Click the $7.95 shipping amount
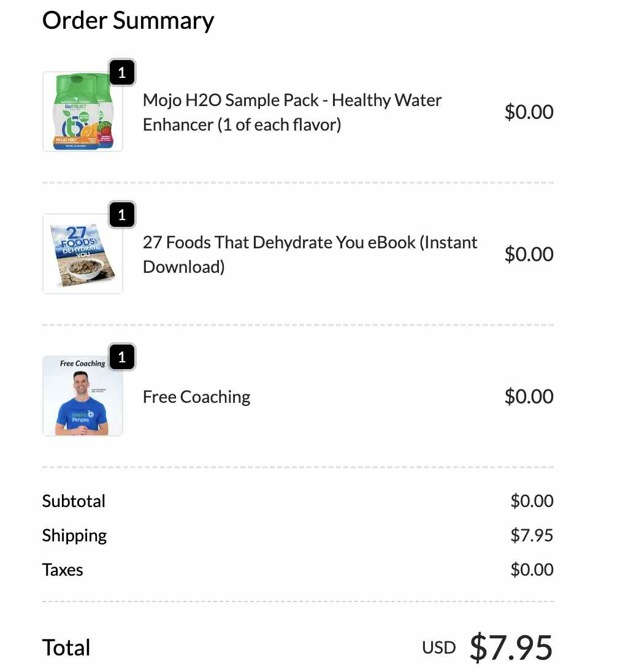This screenshot has height=672, width=639. point(532,535)
